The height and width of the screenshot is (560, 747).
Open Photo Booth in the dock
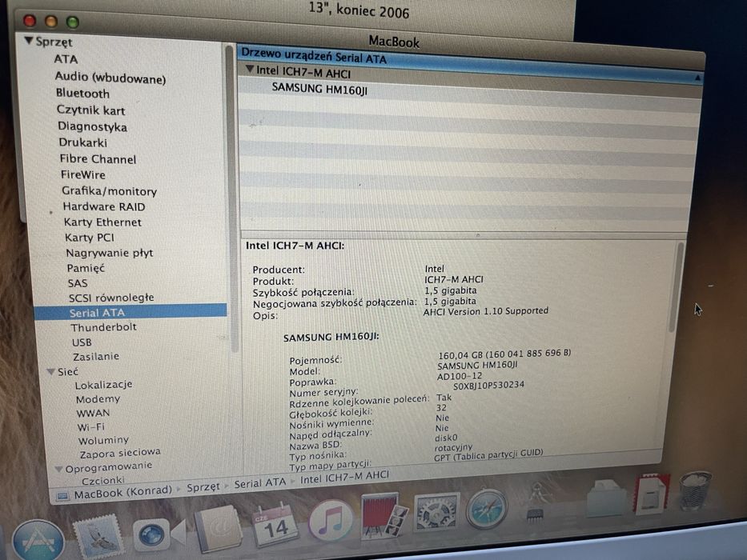pos(384,516)
